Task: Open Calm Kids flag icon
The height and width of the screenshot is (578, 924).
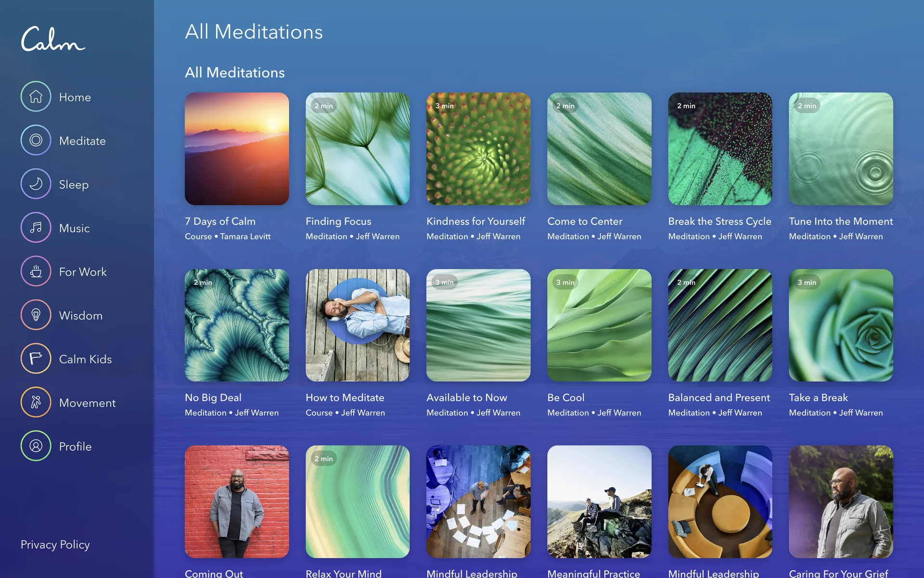Action: 36,359
